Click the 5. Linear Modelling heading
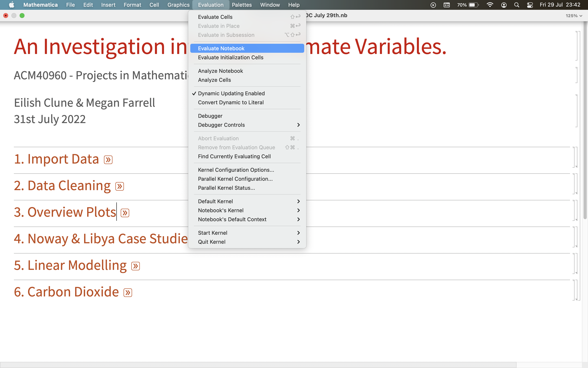The width and height of the screenshot is (588, 368). point(70,265)
